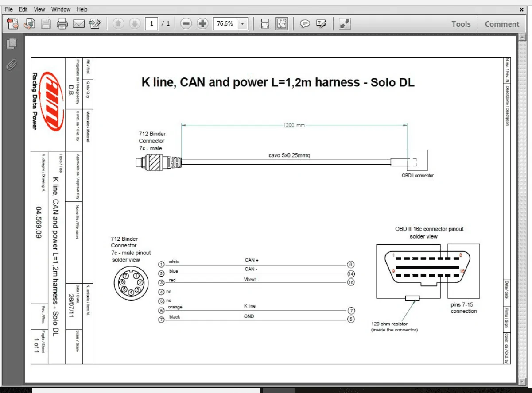
Task: Open page thumbnails panel in sidebar
Action: [x=12, y=43]
